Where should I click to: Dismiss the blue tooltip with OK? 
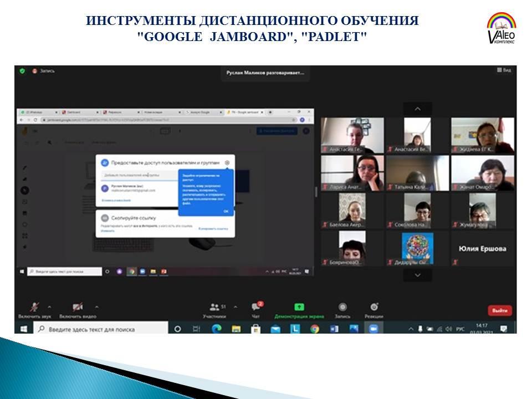(226, 211)
